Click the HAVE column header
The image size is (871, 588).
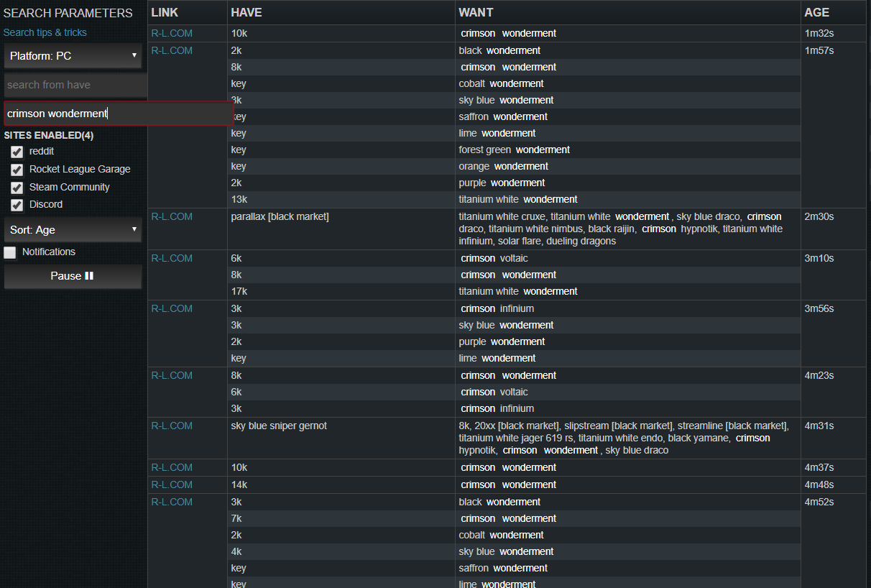tap(246, 12)
